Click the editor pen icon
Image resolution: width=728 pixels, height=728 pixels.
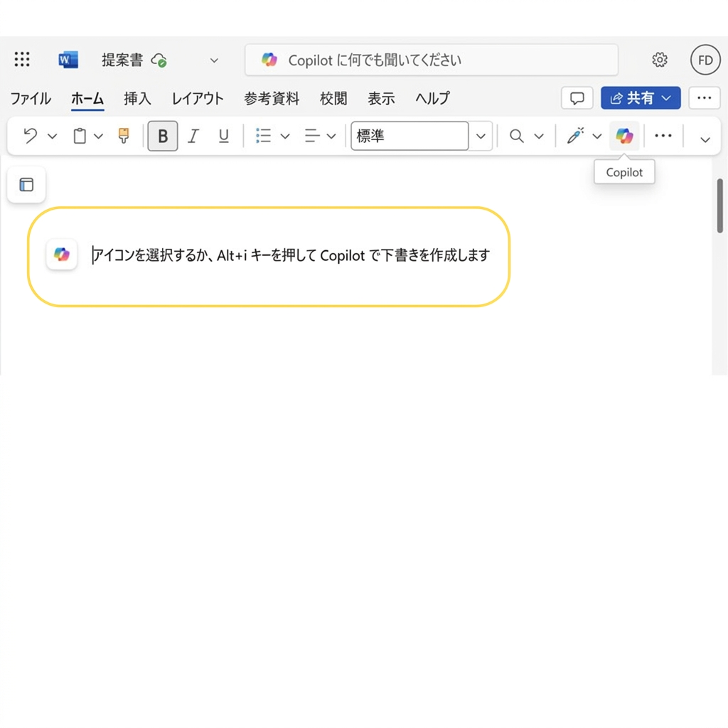tap(575, 136)
